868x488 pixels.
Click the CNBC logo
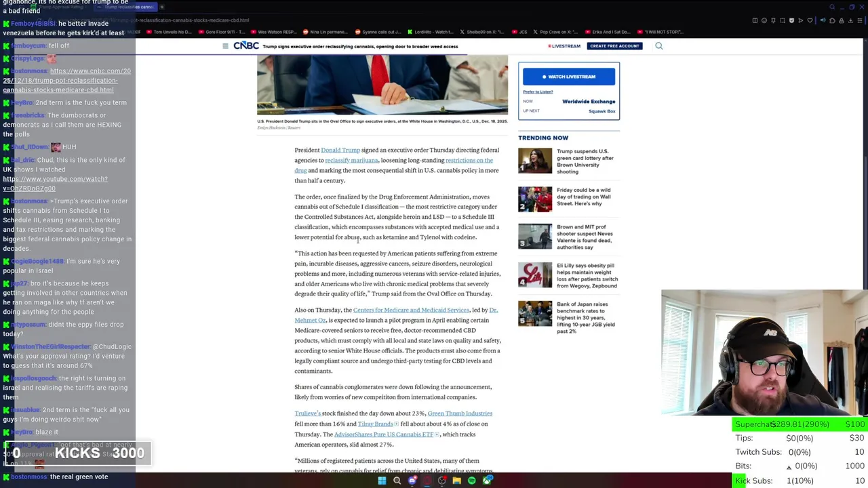click(x=245, y=45)
